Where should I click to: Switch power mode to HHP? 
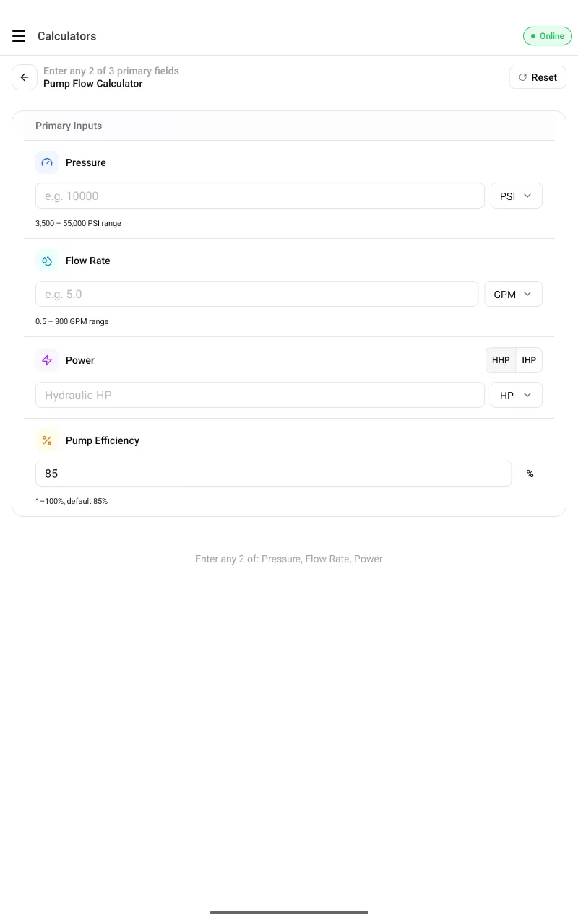[501, 360]
